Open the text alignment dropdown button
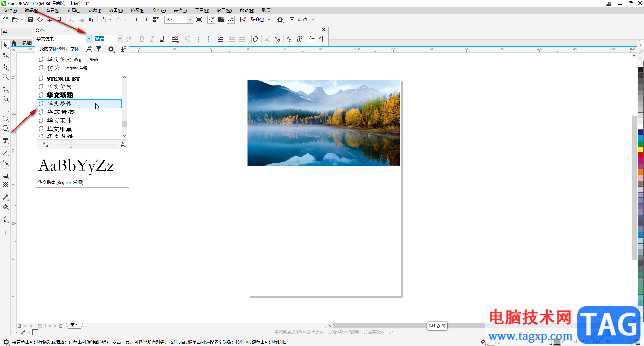The image size is (644, 346). coord(175,39)
